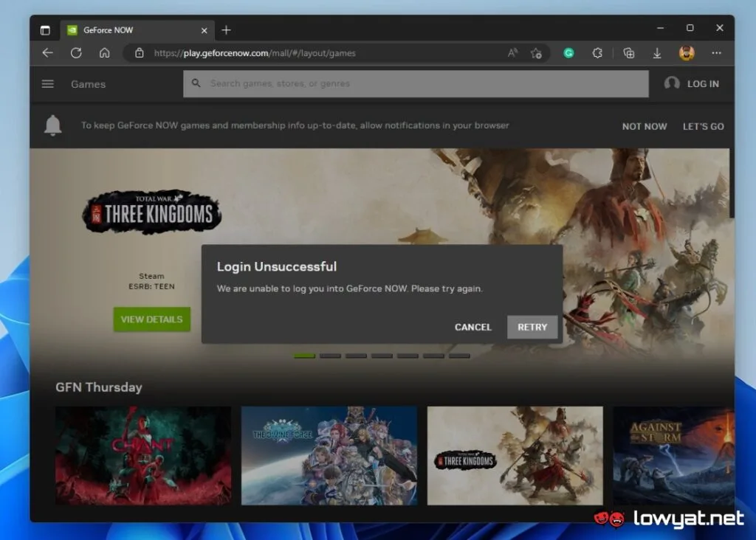Select the GeForce NOW tab
This screenshot has height=540, width=756.
[x=136, y=30]
